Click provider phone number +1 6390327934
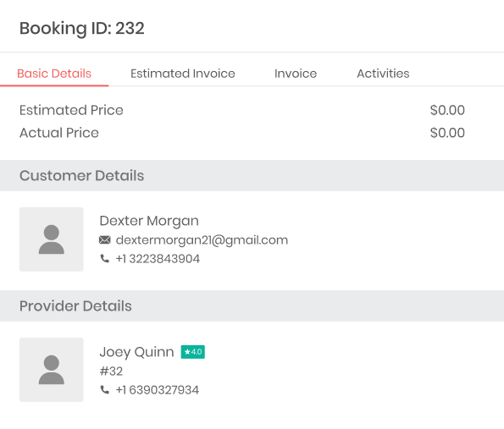Screen dimensions: 504x429 point(158,390)
